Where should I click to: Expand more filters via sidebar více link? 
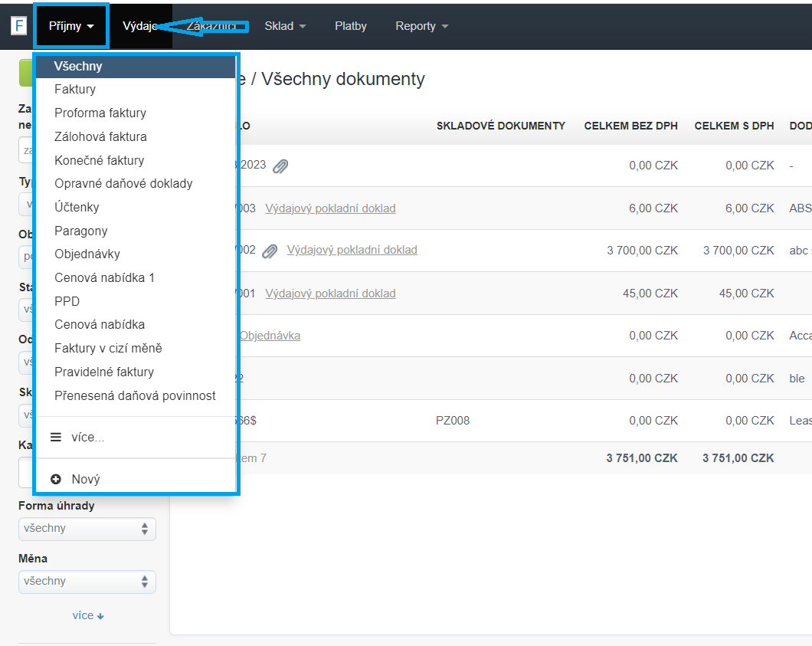(x=87, y=615)
